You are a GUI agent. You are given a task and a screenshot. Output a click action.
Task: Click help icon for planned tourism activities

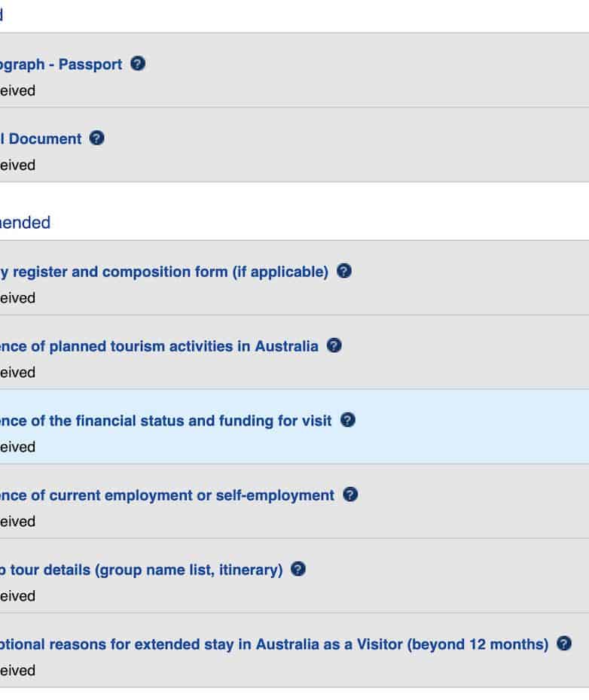click(x=334, y=345)
